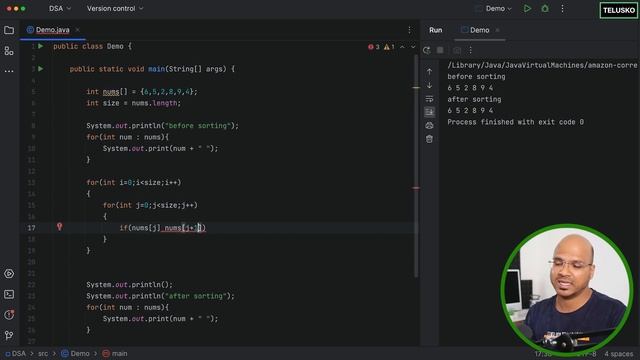Click the 'before sorting' output line in console
The height and width of the screenshot is (360, 640).
[x=476, y=76]
